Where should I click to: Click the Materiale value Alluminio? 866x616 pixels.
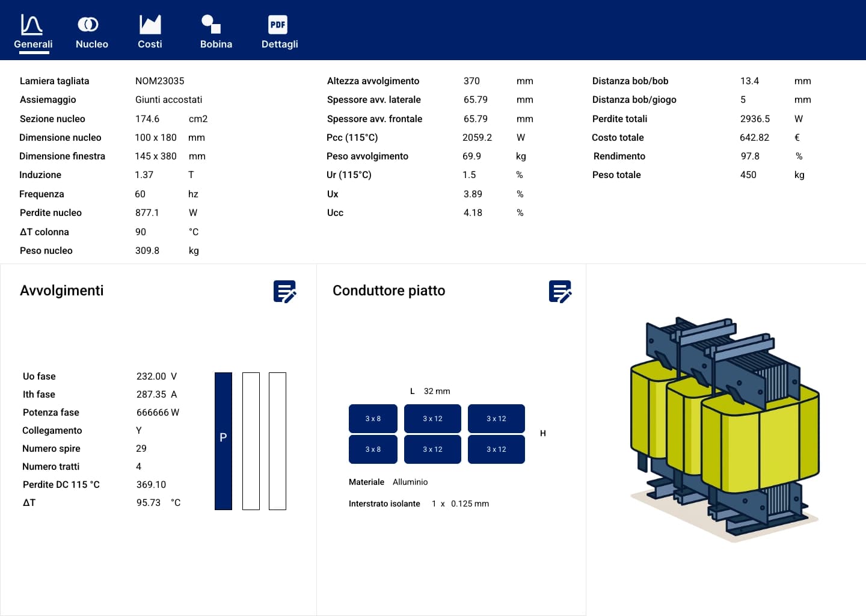coord(410,482)
